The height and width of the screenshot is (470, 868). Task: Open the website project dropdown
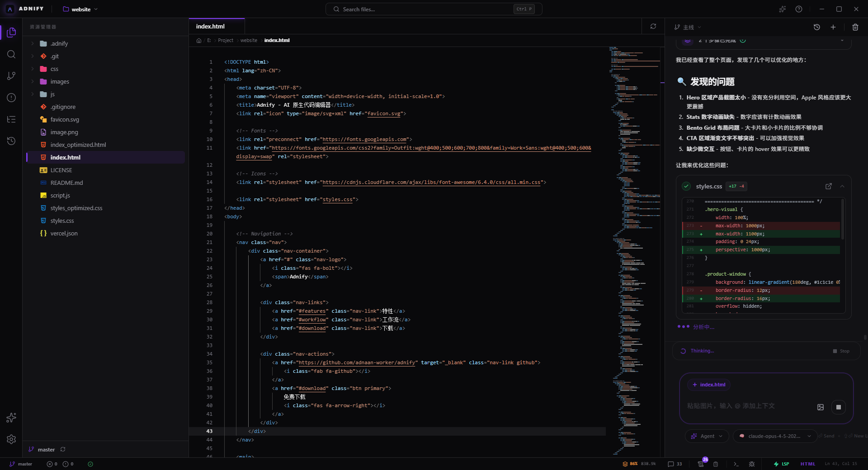80,9
